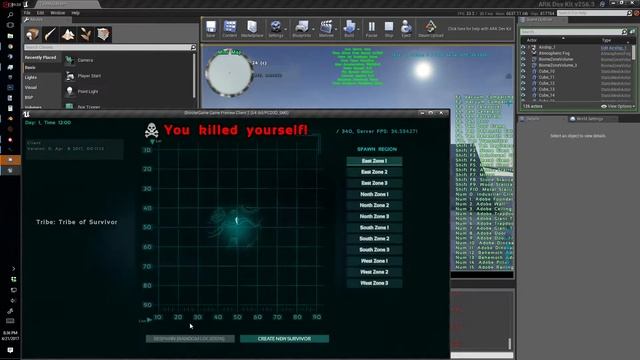This screenshot has width=640, height=360.
Task: Select the Place mode icon
Action: point(32,34)
